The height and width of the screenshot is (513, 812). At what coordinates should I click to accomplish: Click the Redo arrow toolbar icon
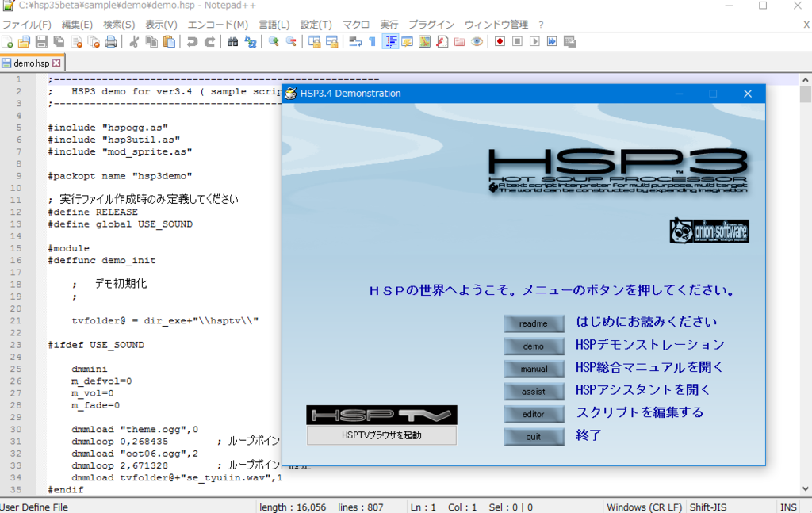pos(209,42)
